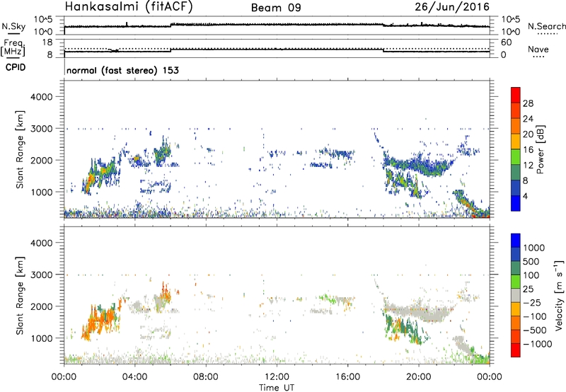Pick the bright blue bottom Power colorbar segment
The height and width of the screenshot is (392, 566).
(516, 203)
